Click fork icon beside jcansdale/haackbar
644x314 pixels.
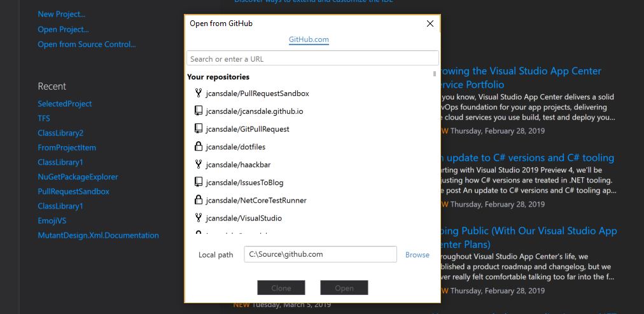click(x=199, y=165)
